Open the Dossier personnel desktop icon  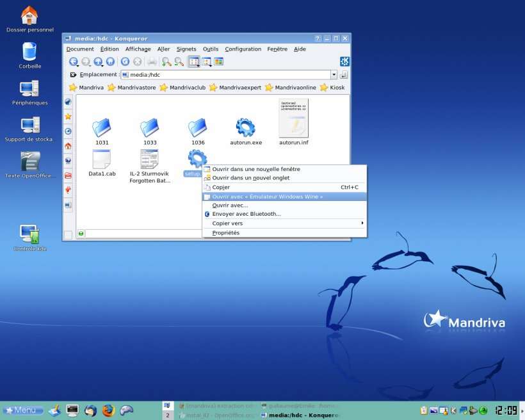click(x=30, y=19)
